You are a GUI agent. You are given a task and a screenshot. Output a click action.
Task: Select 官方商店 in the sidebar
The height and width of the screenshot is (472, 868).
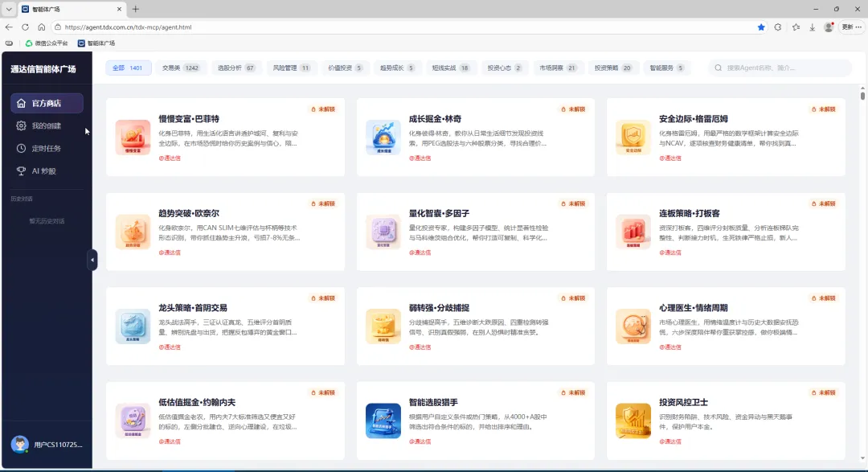point(47,103)
